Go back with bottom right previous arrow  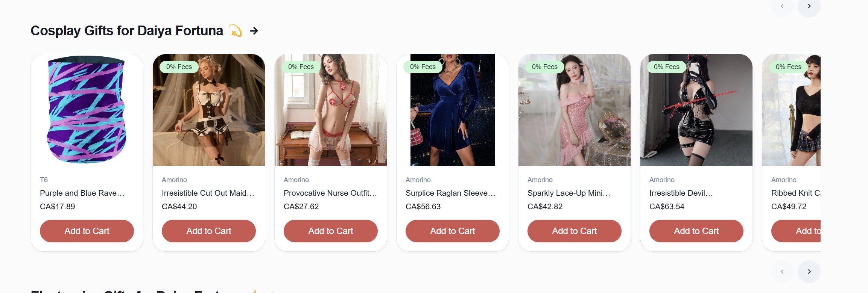point(782,272)
